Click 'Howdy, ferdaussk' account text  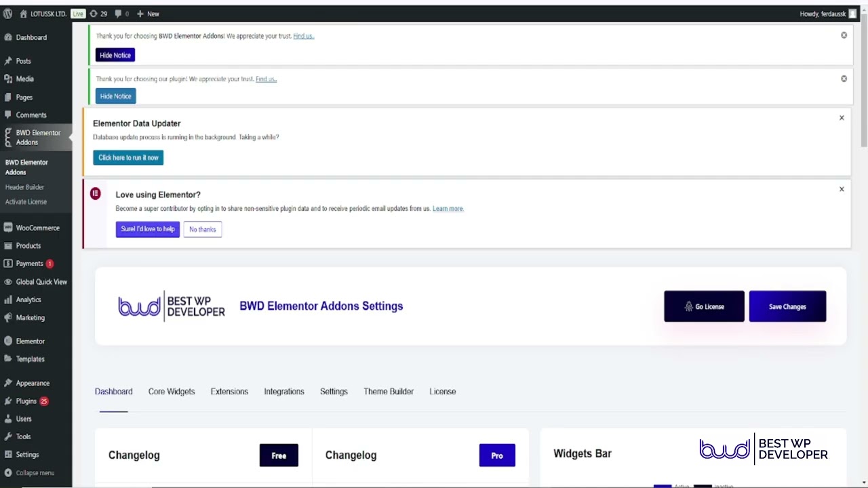(823, 14)
